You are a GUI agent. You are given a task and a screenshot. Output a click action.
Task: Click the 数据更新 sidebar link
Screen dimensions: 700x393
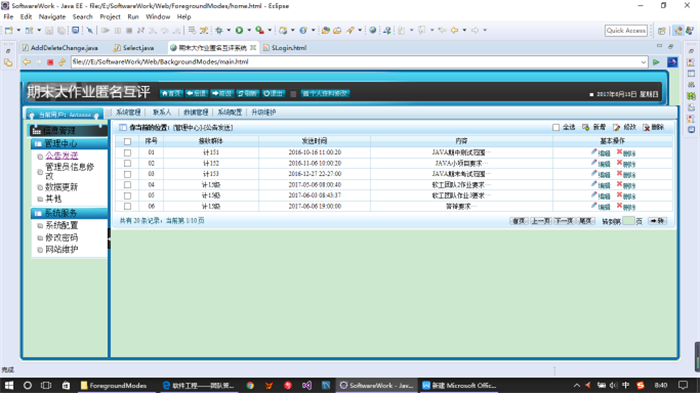62,187
